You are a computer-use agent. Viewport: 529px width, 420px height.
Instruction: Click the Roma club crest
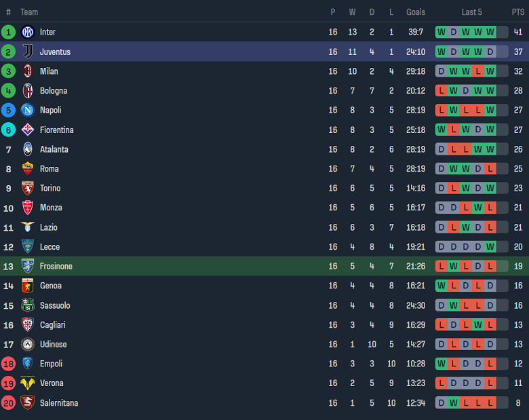[x=28, y=169]
